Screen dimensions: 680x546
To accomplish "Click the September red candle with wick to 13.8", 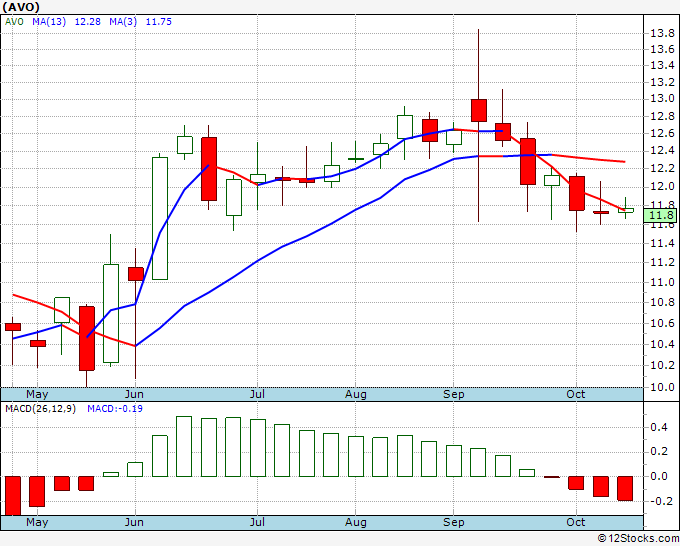I will (479, 110).
